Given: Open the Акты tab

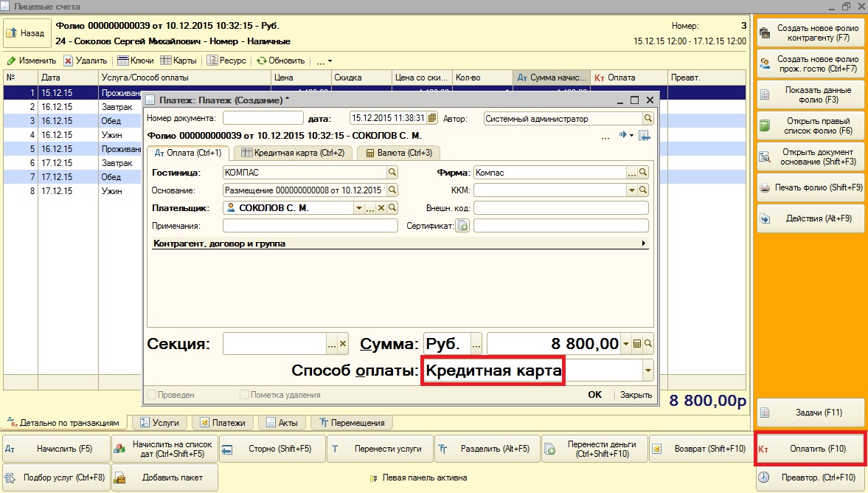Looking at the screenshot, I should 282,423.
